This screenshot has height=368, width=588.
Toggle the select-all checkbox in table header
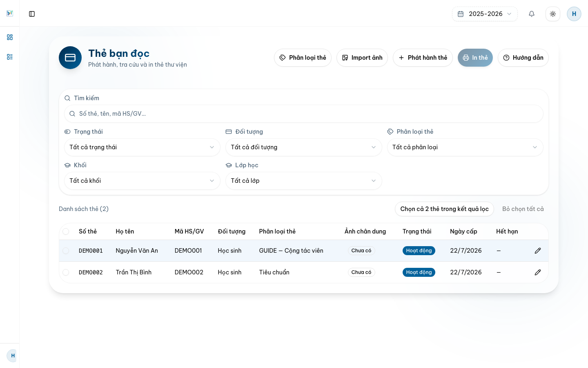[66, 231]
